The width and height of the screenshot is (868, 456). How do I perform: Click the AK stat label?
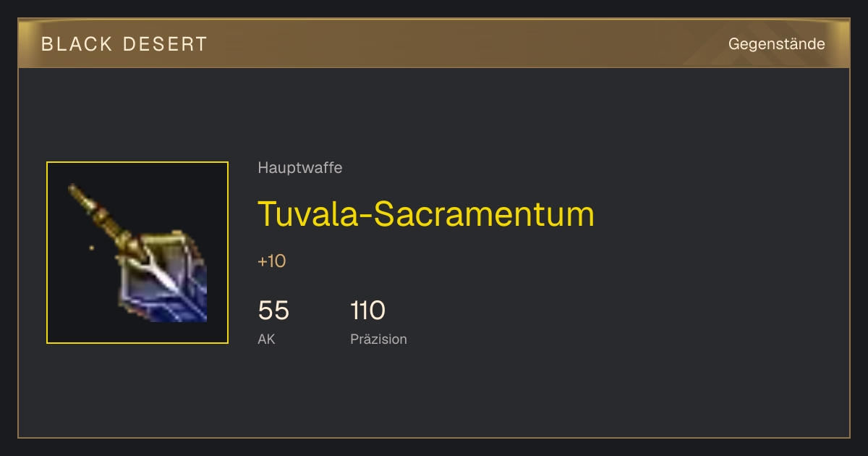pyautogui.click(x=266, y=339)
